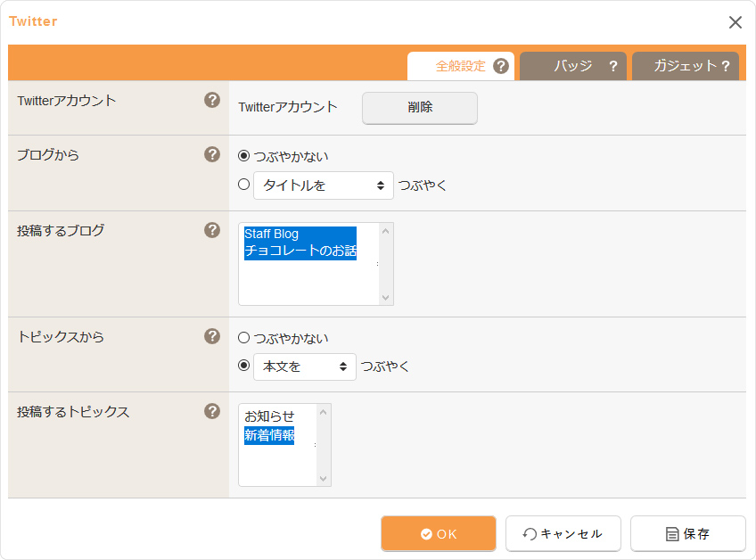Click the 保存 button
This screenshot has height=560, width=756.
[x=688, y=533]
